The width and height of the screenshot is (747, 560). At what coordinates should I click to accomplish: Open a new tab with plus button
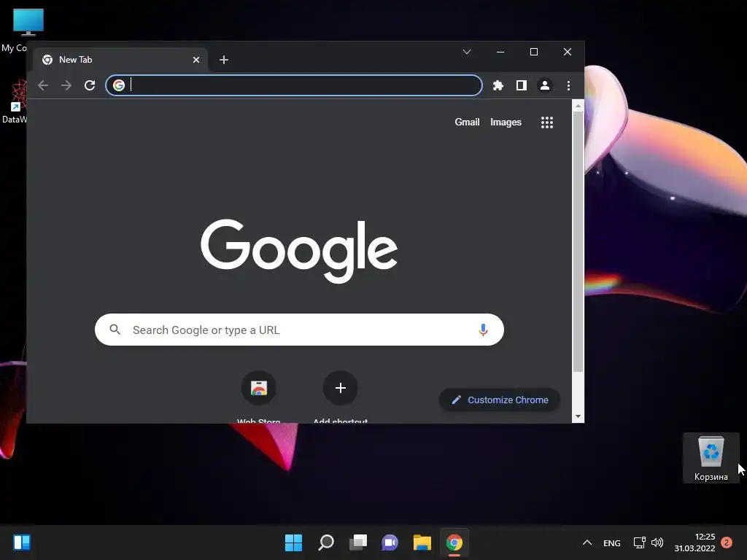tap(224, 60)
